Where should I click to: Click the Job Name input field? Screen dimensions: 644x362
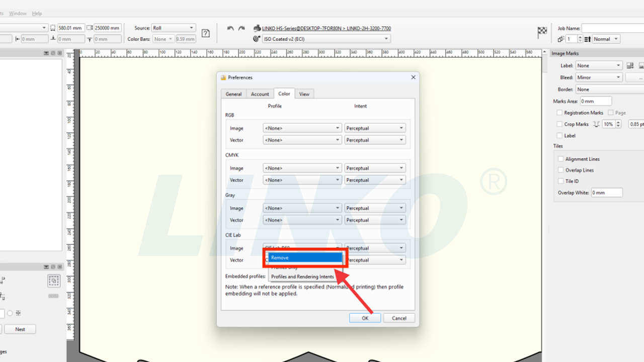pyautogui.click(x=613, y=29)
